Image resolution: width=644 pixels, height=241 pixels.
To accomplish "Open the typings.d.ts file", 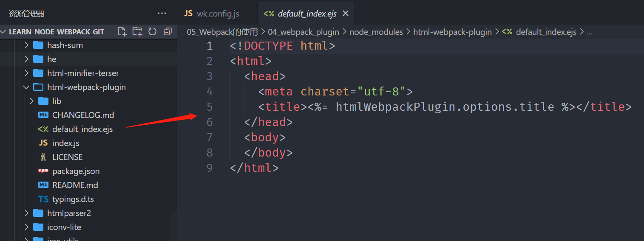I will (x=73, y=199).
